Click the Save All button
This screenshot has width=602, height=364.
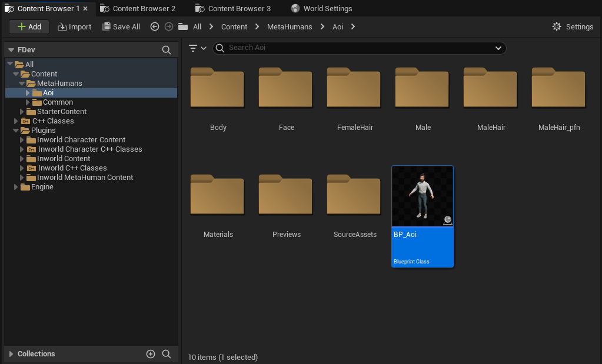tap(121, 26)
